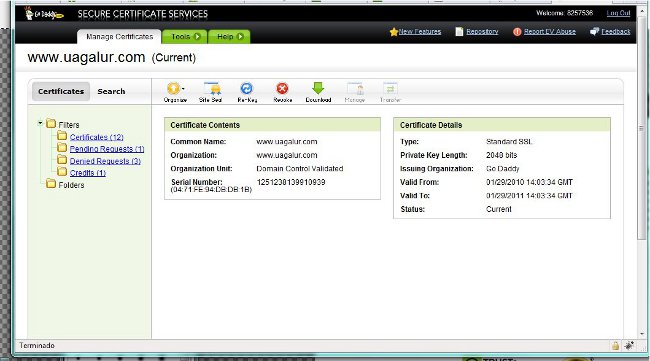Click folder icon next to Credits (1)
This screenshot has width=650, height=361.
tap(62, 171)
